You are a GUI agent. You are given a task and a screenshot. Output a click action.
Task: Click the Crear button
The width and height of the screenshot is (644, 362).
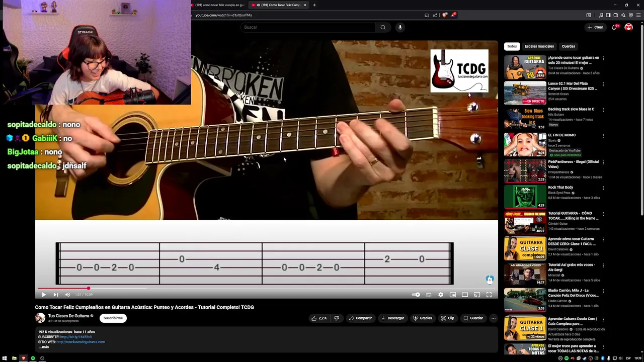[x=595, y=27]
